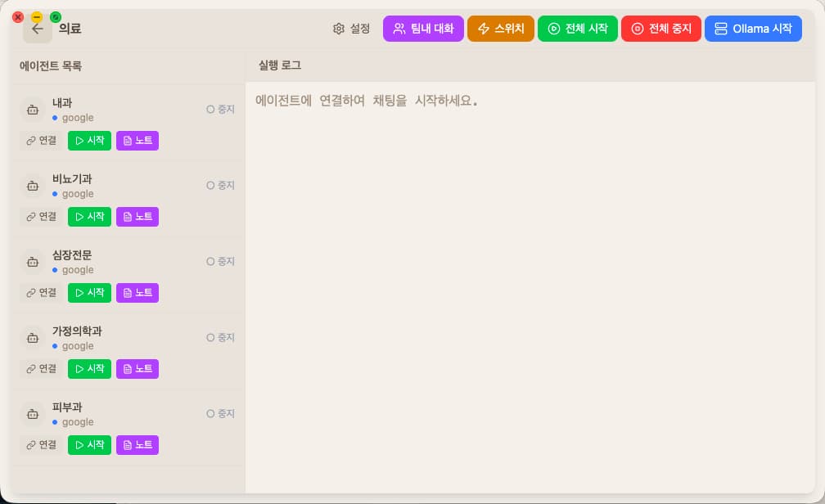
Task: Click the robot icon for 내과 agent
Action: pyautogui.click(x=32, y=110)
